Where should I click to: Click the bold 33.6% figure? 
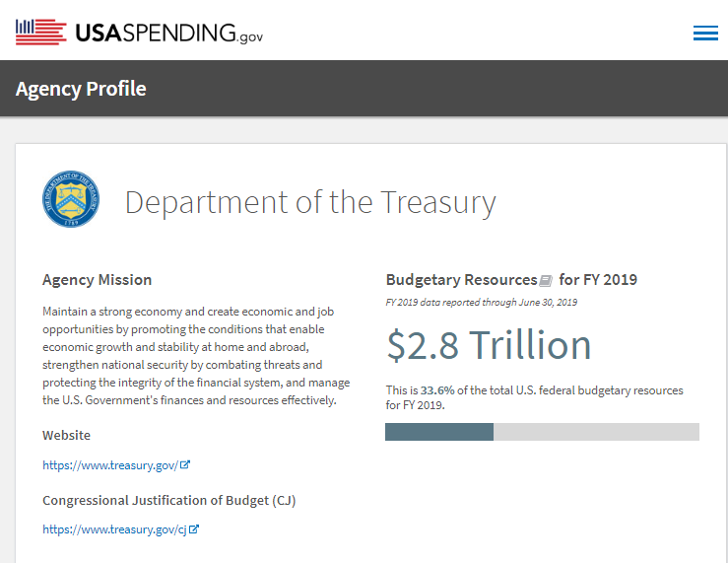tap(437, 390)
